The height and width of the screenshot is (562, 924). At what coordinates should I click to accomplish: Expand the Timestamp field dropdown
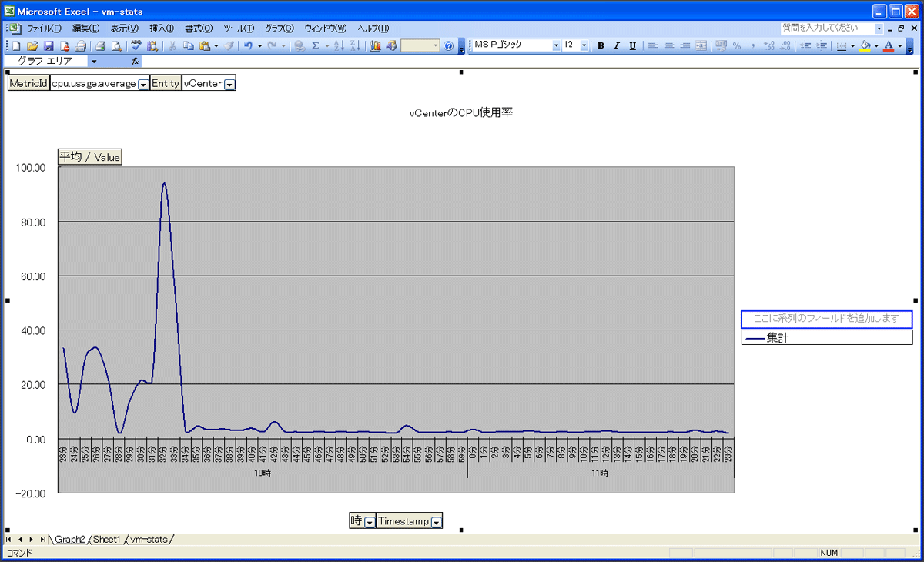tap(437, 522)
